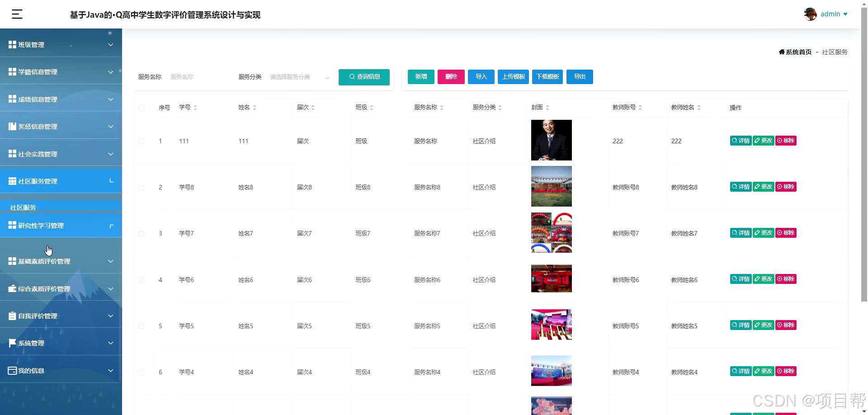
Task: Click 移除 for the 学号6 row
Action: (786, 279)
